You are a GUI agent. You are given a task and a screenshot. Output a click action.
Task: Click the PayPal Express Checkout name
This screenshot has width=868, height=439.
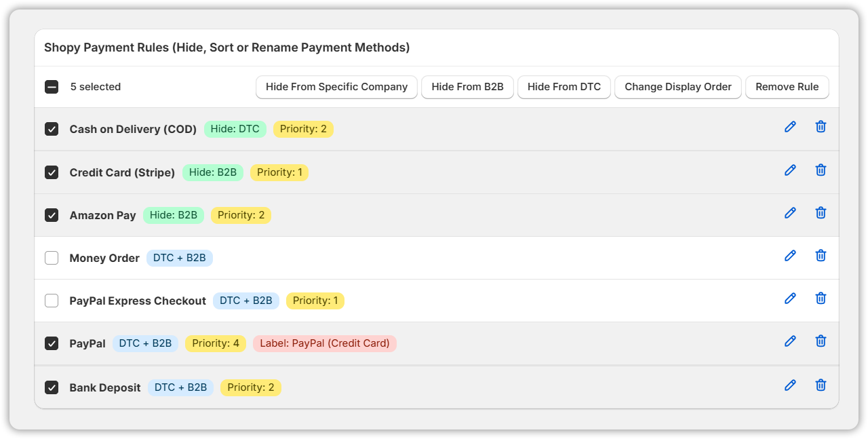[x=138, y=301]
